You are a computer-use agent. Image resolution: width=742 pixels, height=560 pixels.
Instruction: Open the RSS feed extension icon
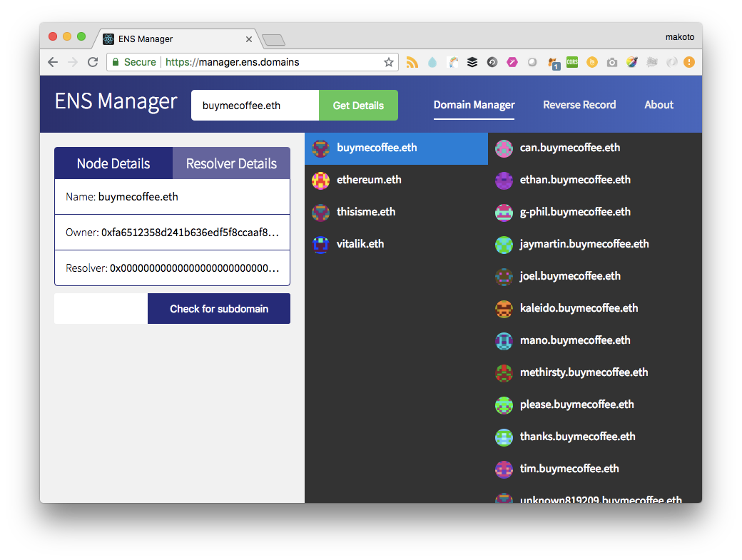(x=412, y=62)
